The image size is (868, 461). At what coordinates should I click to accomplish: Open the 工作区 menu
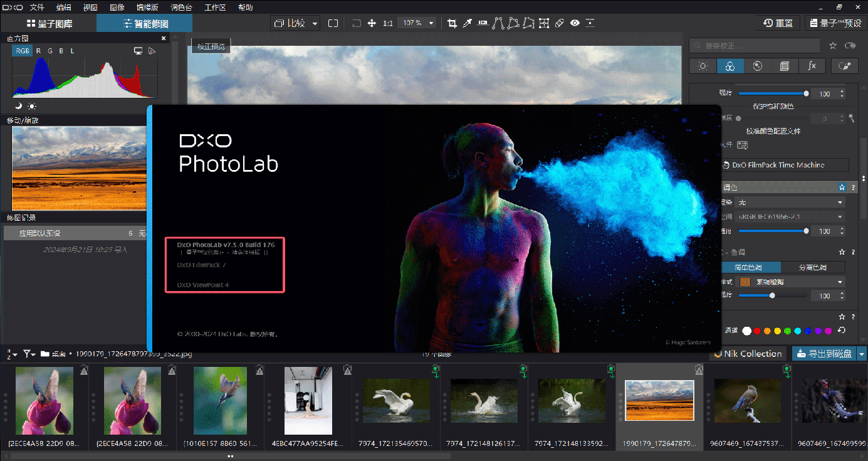pos(214,7)
